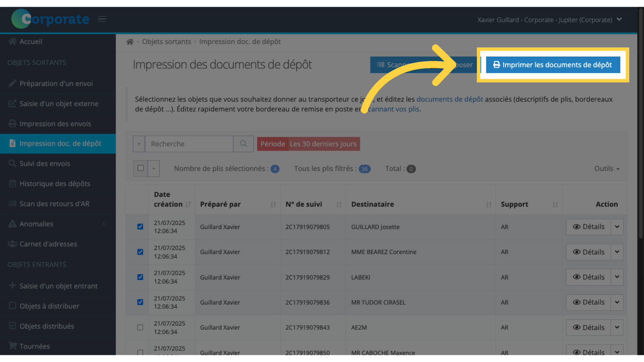Uncheck the MR TUDOR CIRASEL row checkbox
This screenshot has width=644, height=362.
point(140,302)
